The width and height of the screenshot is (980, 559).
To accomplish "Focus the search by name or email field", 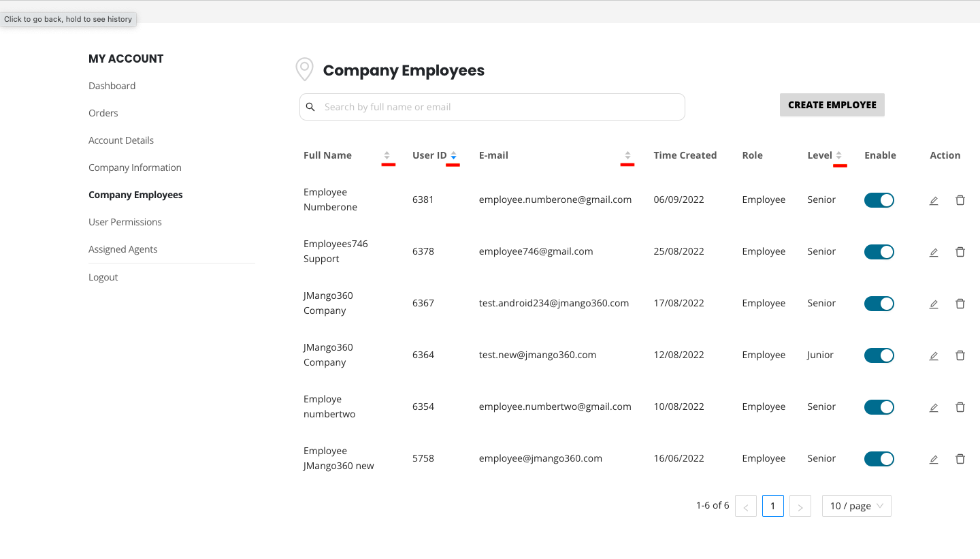I will pyautogui.click(x=491, y=107).
